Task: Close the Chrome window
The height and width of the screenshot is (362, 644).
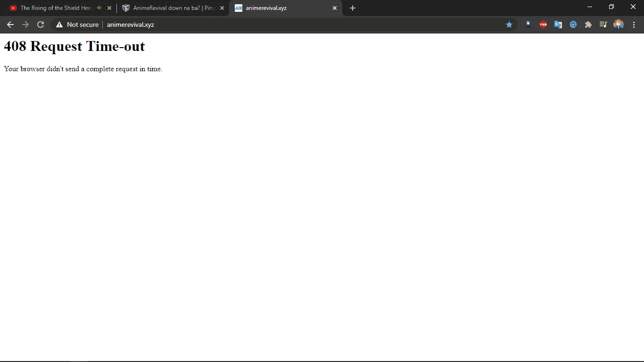Action: [x=633, y=7]
